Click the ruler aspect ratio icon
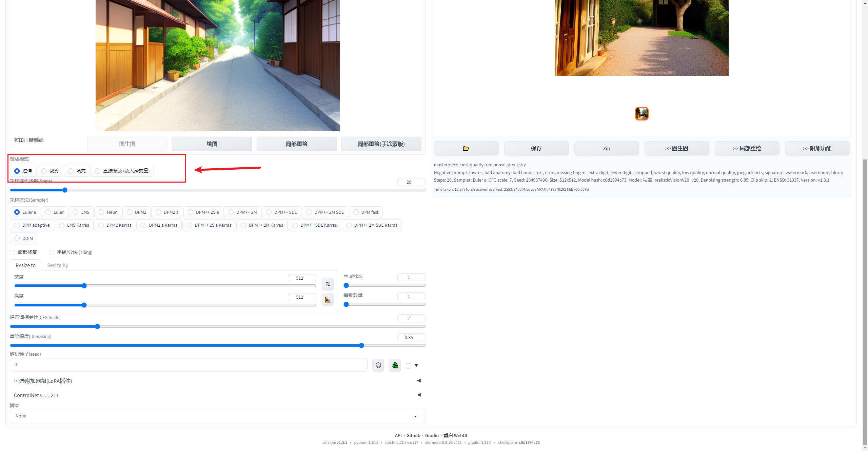This screenshot has height=451, width=868. (x=328, y=300)
